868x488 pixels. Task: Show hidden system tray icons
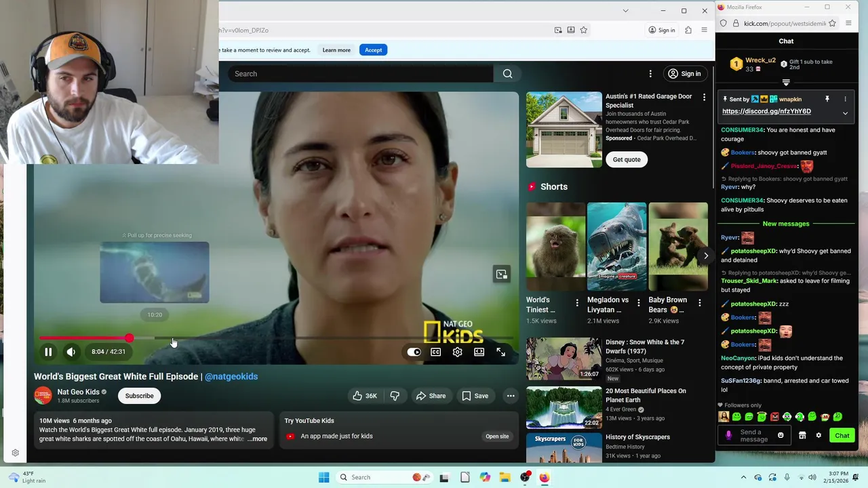[743, 477]
